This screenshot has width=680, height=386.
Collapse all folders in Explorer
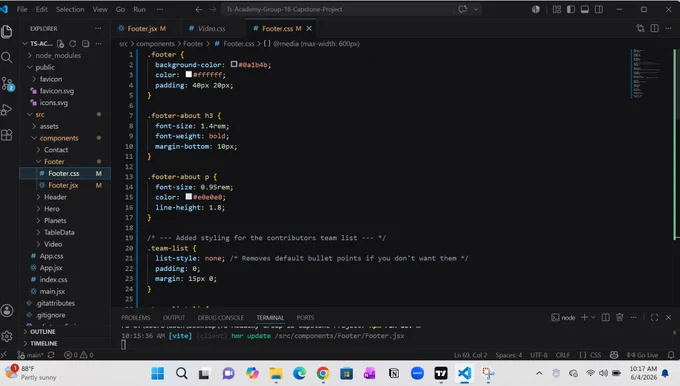(x=85, y=44)
